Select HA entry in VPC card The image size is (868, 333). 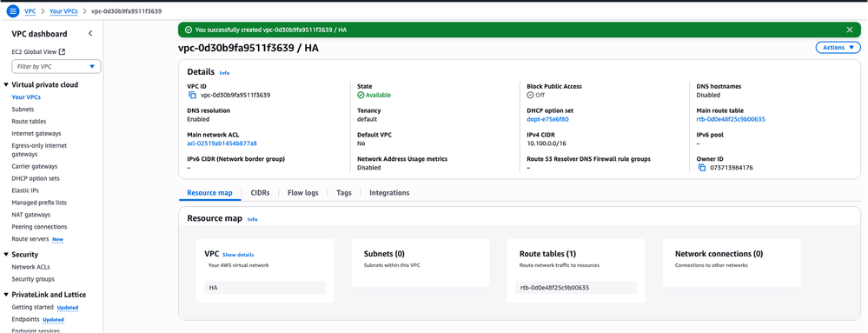[x=265, y=288]
